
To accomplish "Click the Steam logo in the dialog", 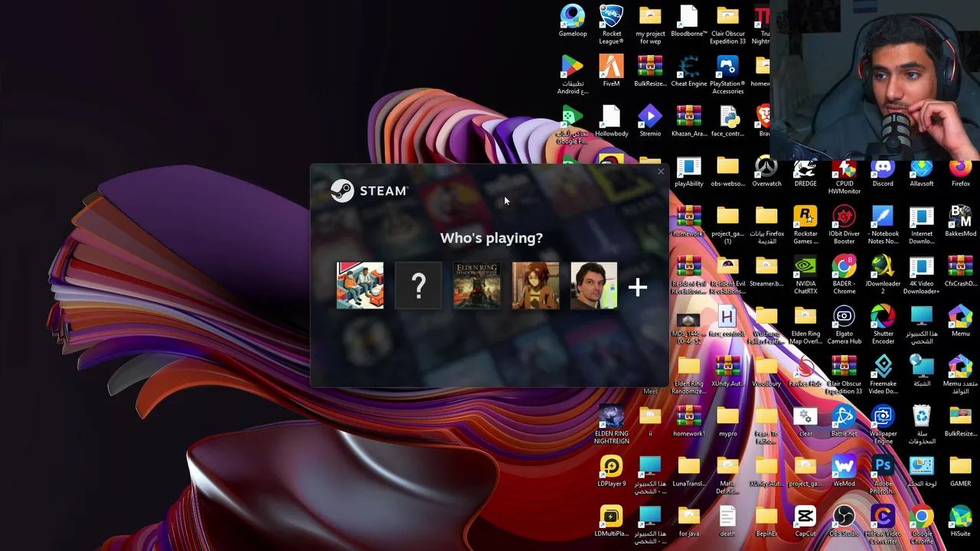I will click(368, 191).
